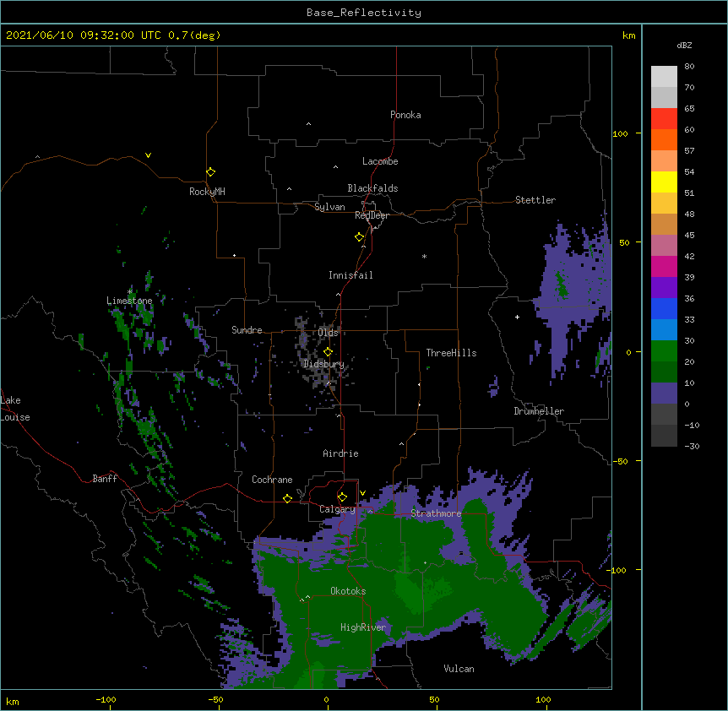
Task: Click the Blackfalds city label
Action: 372,188
